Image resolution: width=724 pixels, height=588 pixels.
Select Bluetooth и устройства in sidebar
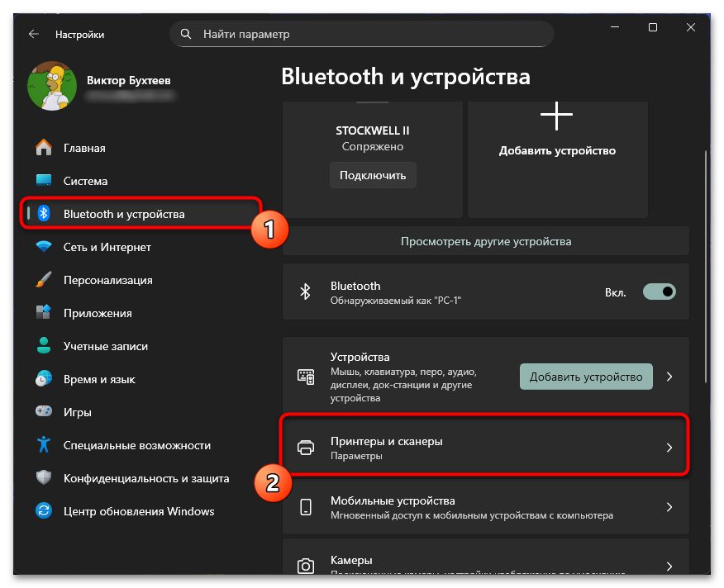click(141, 213)
